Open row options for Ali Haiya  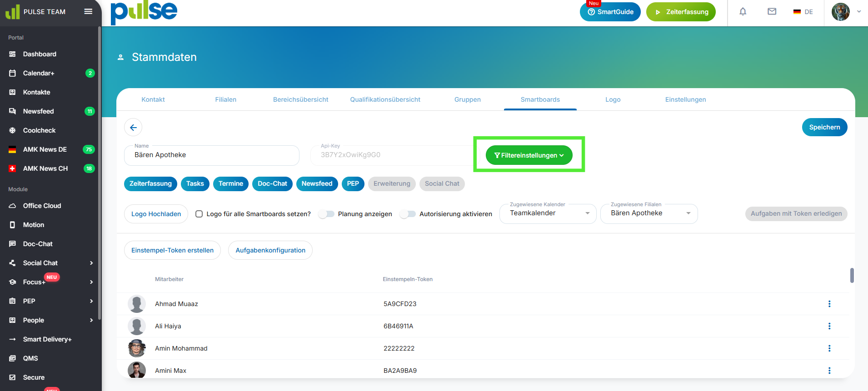click(x=829, y=326)
